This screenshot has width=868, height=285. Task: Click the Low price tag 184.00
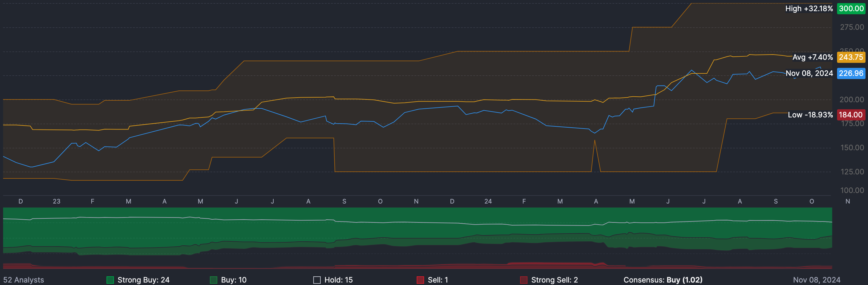(x=851, y=115)
